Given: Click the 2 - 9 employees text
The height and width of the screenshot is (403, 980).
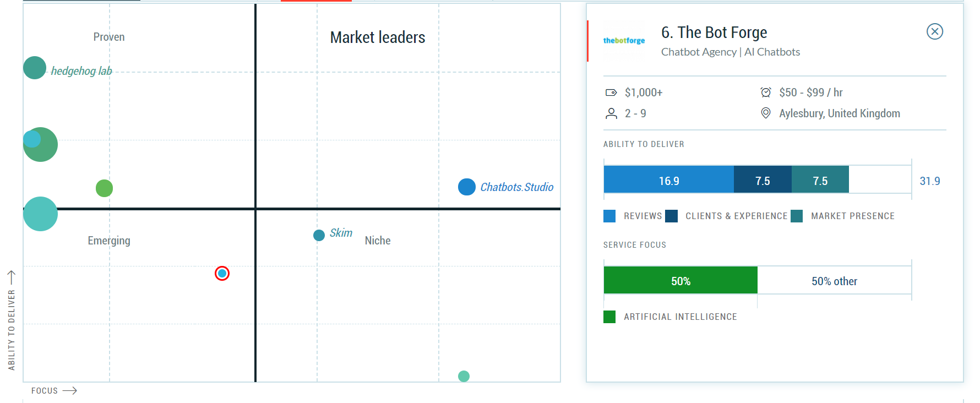Looking at the screenshot, I should [635, 113].
